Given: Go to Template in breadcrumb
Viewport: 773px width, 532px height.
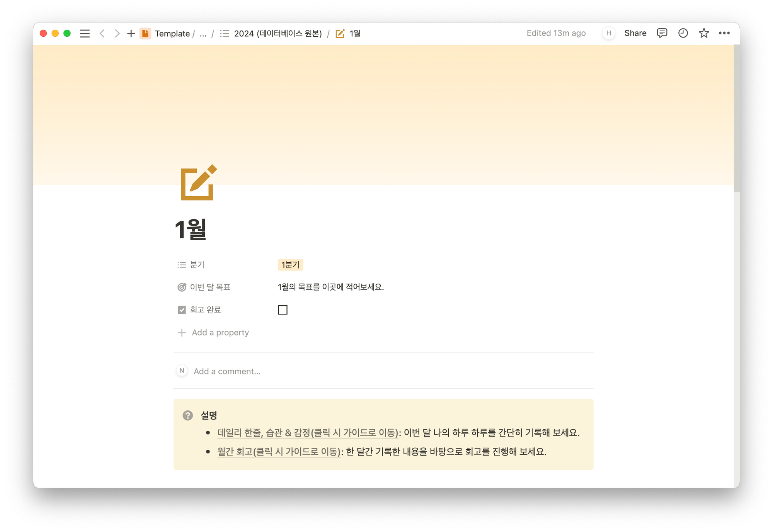Looking at the screenshot, I should point(172,34).
